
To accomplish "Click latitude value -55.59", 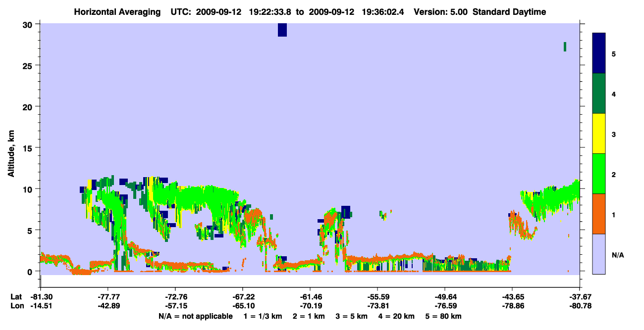I will [x=377, y=297].
